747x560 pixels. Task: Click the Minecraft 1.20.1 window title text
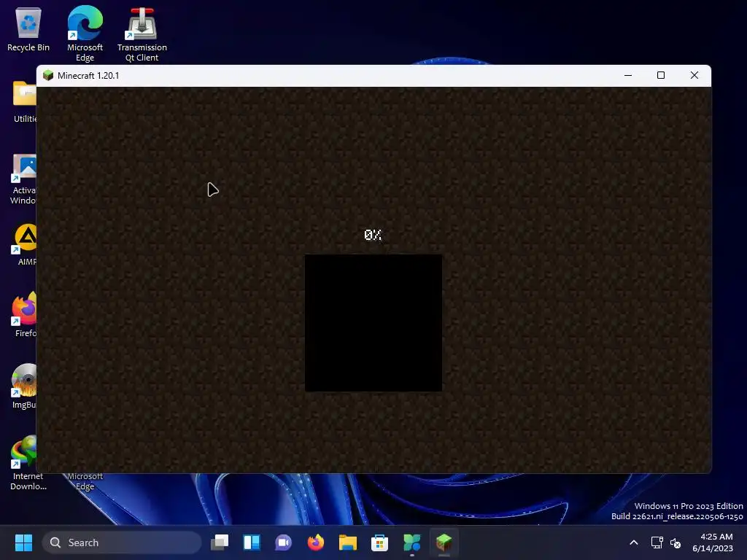tap(88, 76)
